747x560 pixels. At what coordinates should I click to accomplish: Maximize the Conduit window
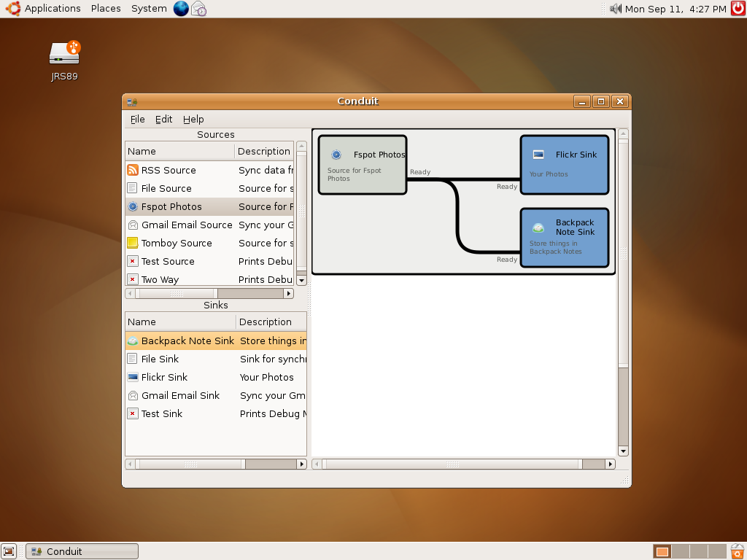point(601,101)
